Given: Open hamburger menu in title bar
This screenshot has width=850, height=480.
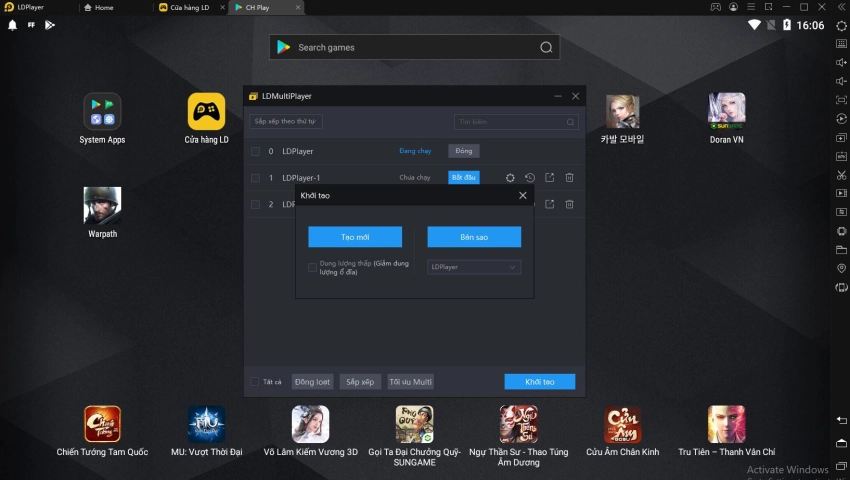Looking at the screenshot, I should (751, 7).
